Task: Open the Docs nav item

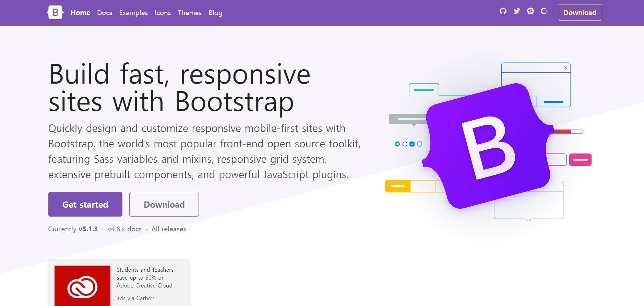Action: [105, 13]
